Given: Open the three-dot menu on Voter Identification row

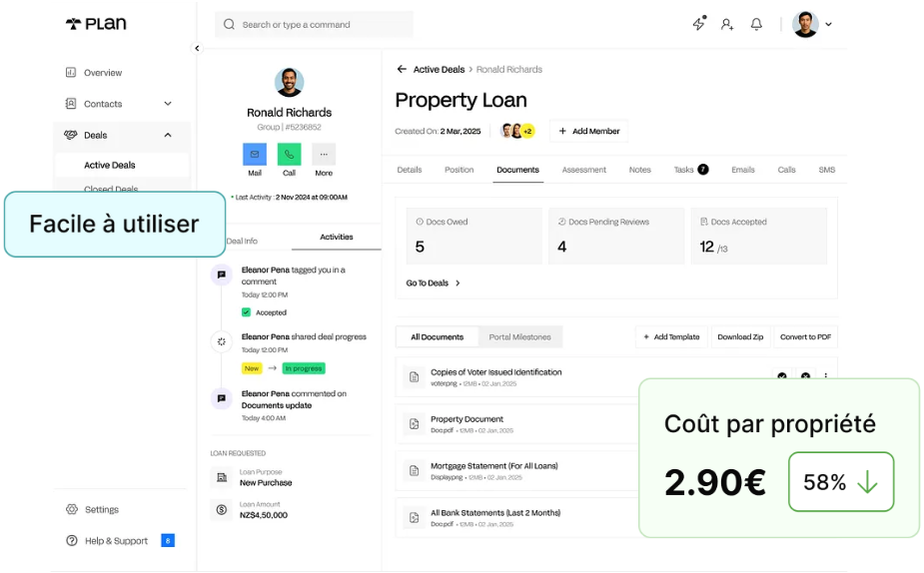Looking at the screenshot, I should pos(826,376).
